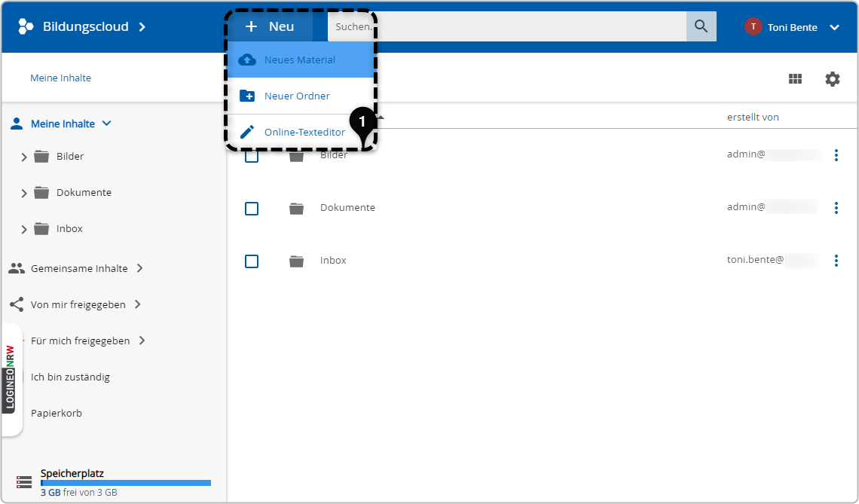Expand Gemeinsame Inhalte in the sidebar
This screenshot has height=504, width=859.
(75, 267)
